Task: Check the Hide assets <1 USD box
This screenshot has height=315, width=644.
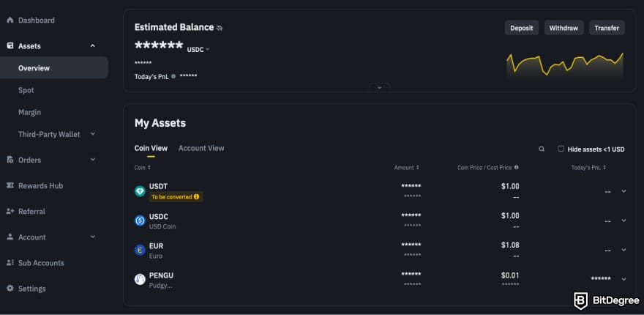Action: pyautogui.click(x=561, y=149)
